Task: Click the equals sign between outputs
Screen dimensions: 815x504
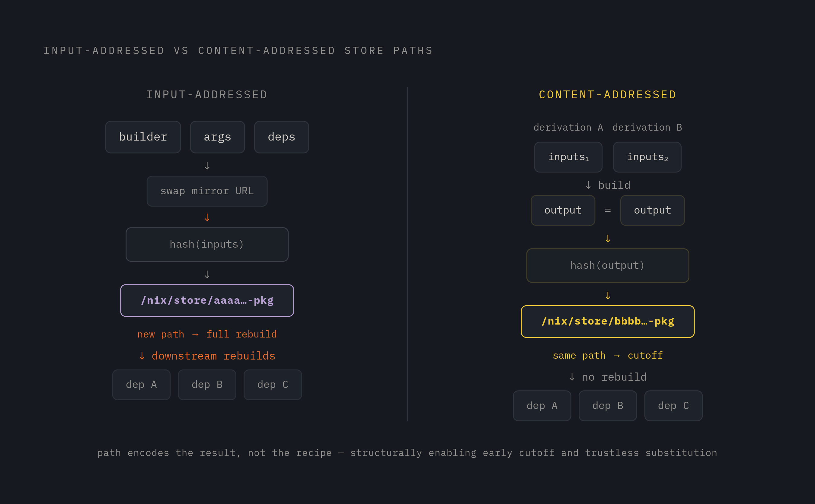Action: tap(608, 210)
